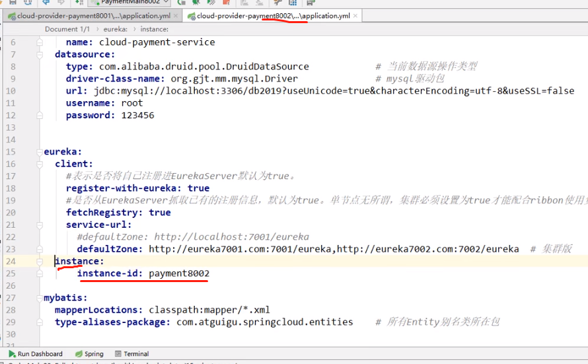Click 'instance-id: payment8002' line
The width and height of the screenshot is (588, 364).
tap(143, 273)
